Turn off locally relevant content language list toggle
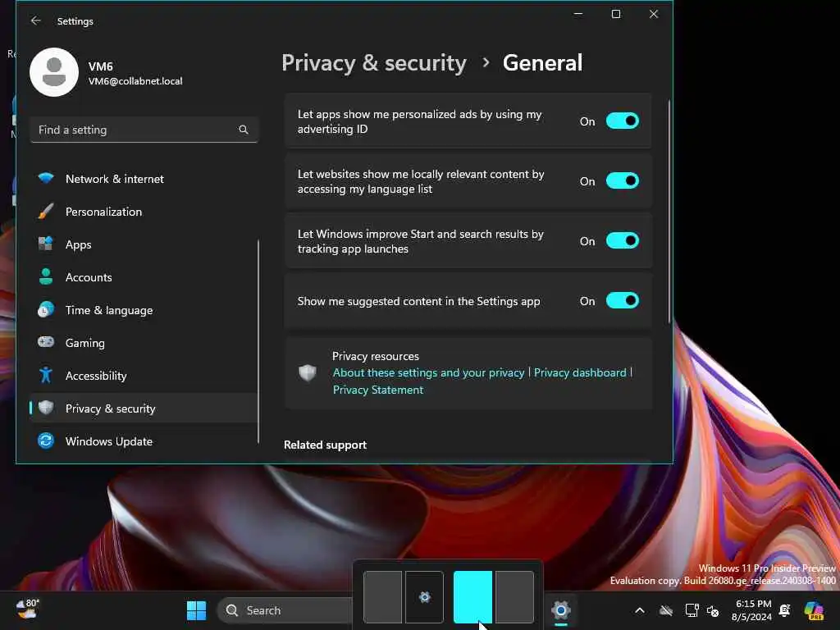840x630 pixels. pyautogui.click(x=623, y=181)
